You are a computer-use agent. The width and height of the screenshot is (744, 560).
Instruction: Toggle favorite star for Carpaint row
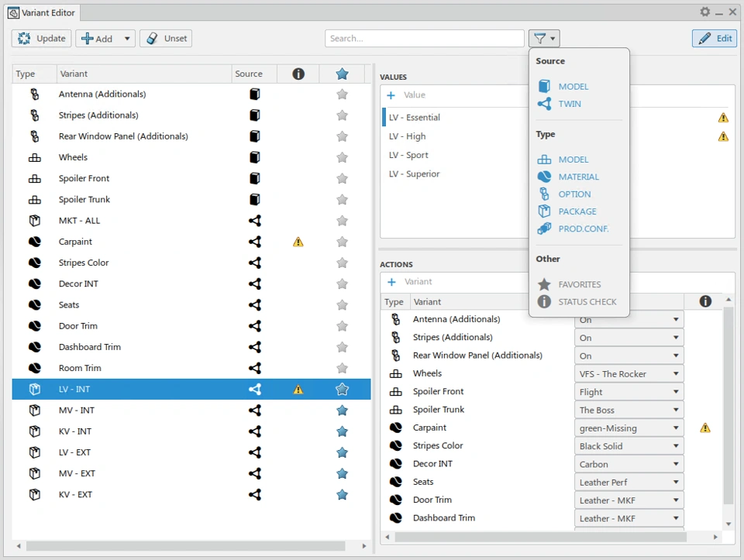pyautogui.click(x=342, y=242)
